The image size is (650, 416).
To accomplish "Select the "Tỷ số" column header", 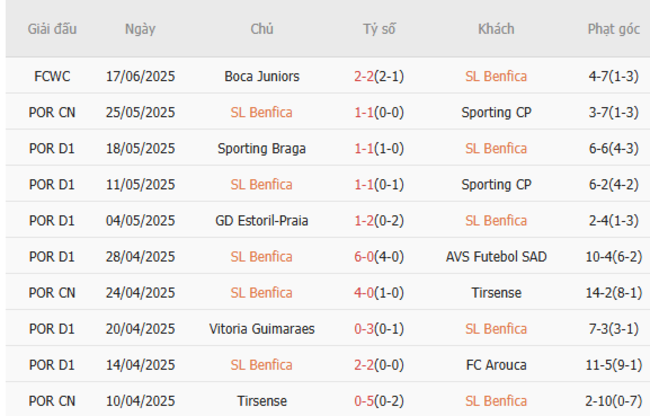I will click(x=379, y=29).
